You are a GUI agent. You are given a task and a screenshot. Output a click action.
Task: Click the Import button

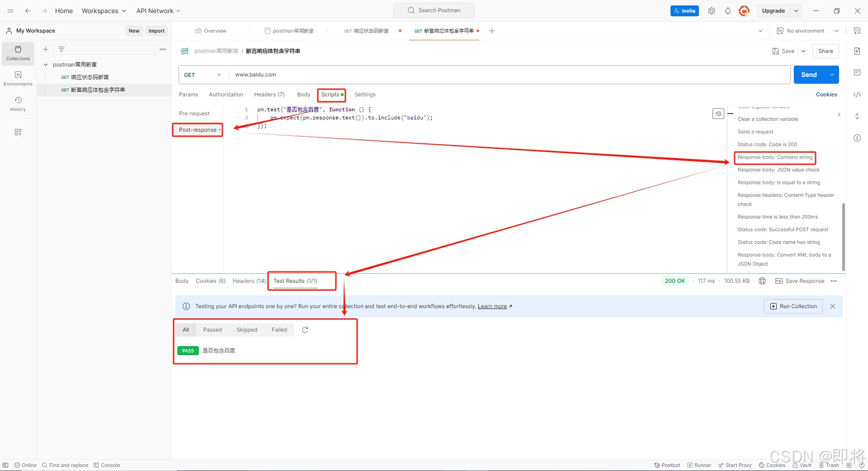(156, 31)
